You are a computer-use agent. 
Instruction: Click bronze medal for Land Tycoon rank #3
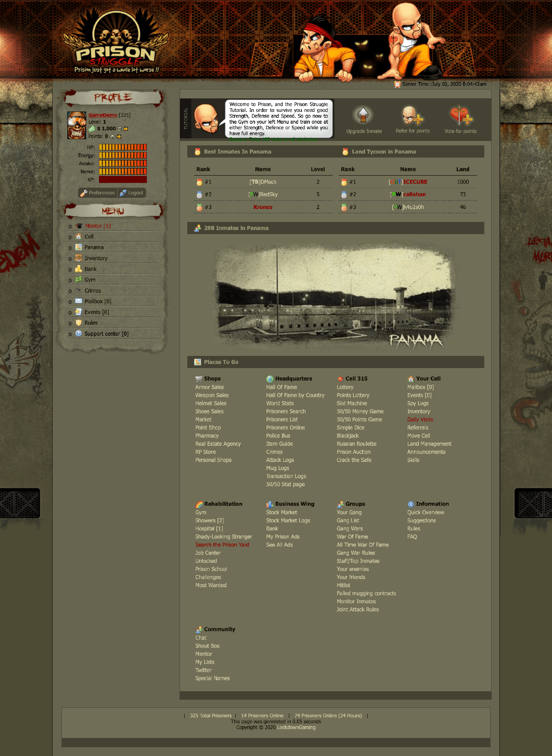(x=344, y=207)
